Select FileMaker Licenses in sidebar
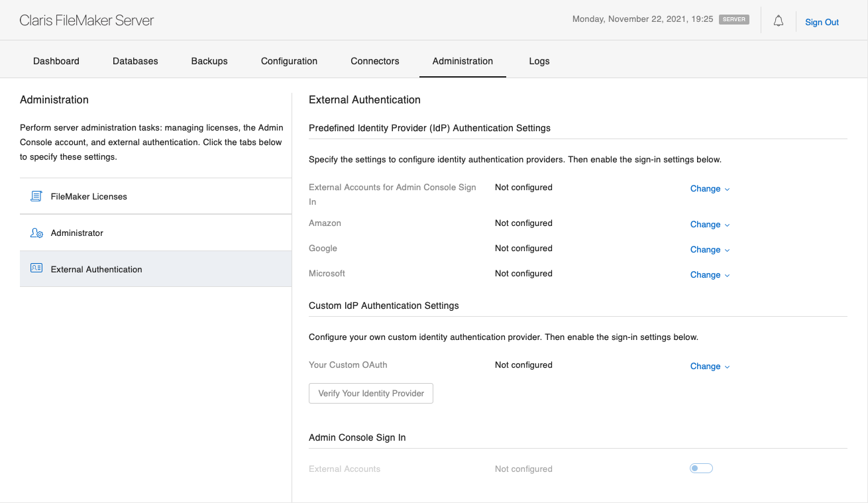868x503 pixels. pyautogui.click(x=156, y=196)
